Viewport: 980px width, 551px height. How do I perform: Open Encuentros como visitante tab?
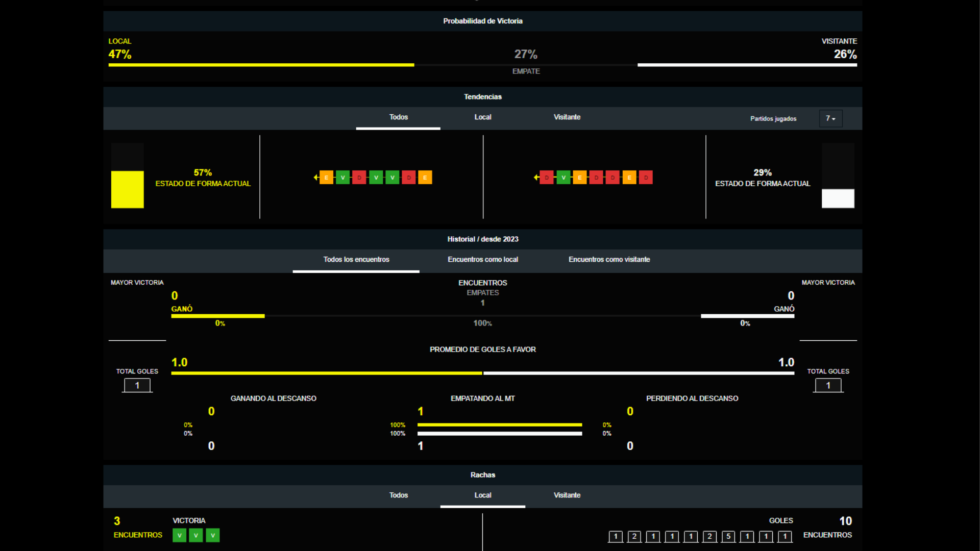point(609,260)
